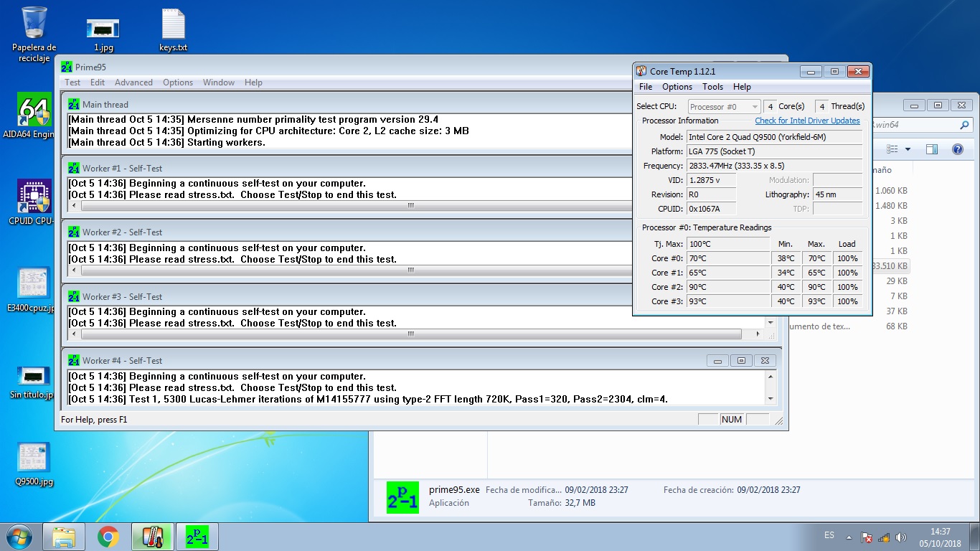Open the Action Center flag in the system tray

click(x=867, y=537)
